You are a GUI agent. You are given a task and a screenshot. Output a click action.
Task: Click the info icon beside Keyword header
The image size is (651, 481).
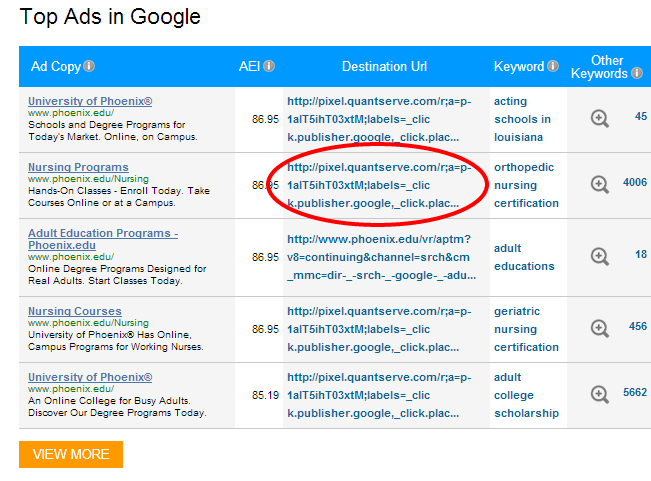(x=553, y=66)
